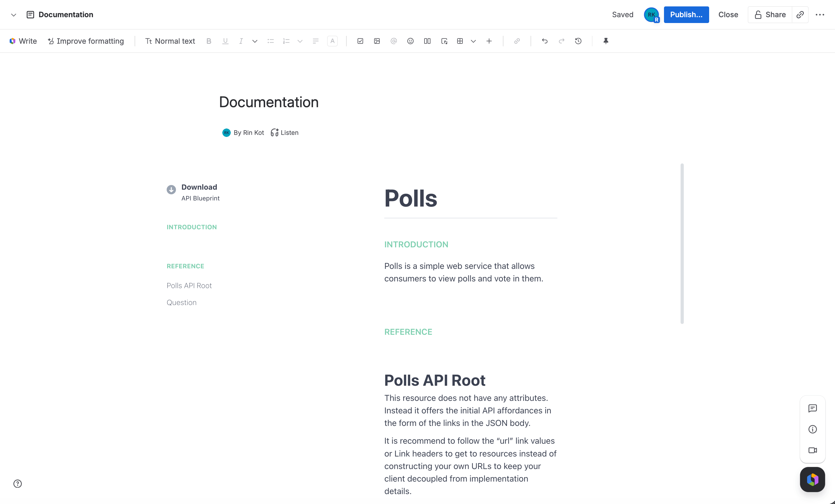Click the Polls main heading
835x504 pixels.
tap(411, 198)
